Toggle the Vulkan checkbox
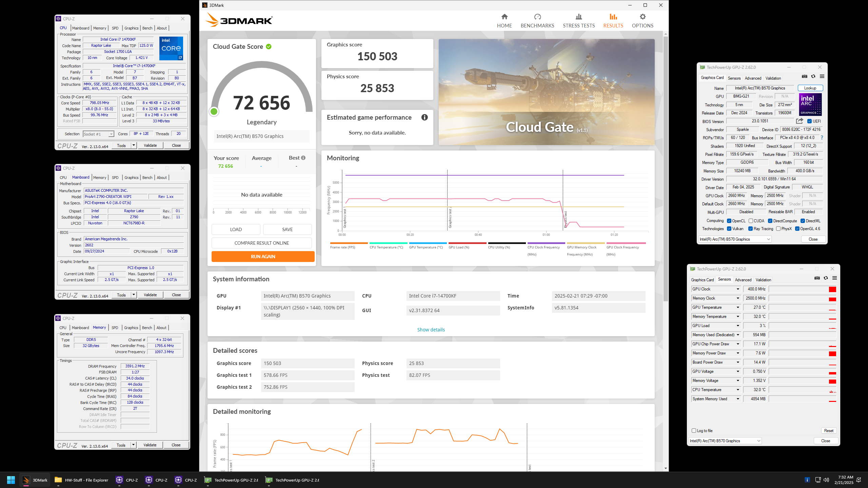Screen dimensions: 868x488 729,229
